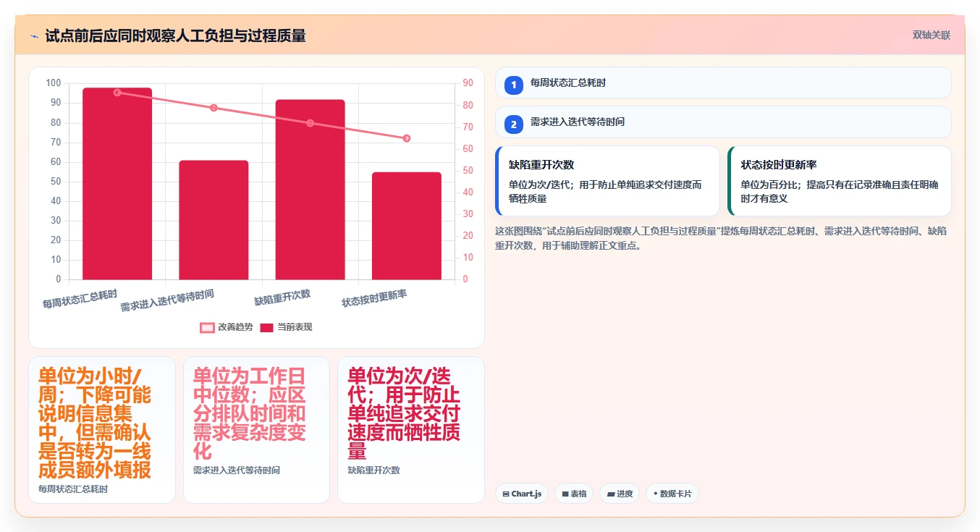Click the red bar for 需求进入迭代等待时间
This screenshot has height=532, width=980.
[214, 220]
